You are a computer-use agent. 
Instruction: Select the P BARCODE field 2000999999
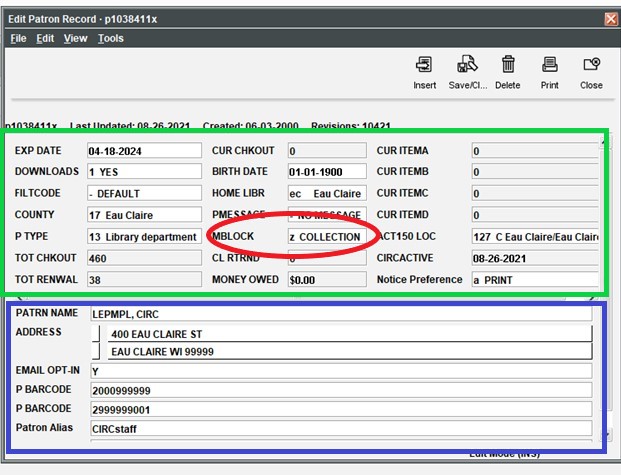point(341,390)
